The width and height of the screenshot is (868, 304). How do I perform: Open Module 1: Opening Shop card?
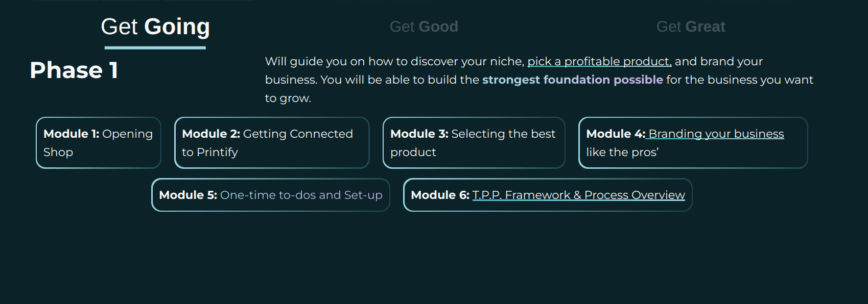(x=98, y=143)
